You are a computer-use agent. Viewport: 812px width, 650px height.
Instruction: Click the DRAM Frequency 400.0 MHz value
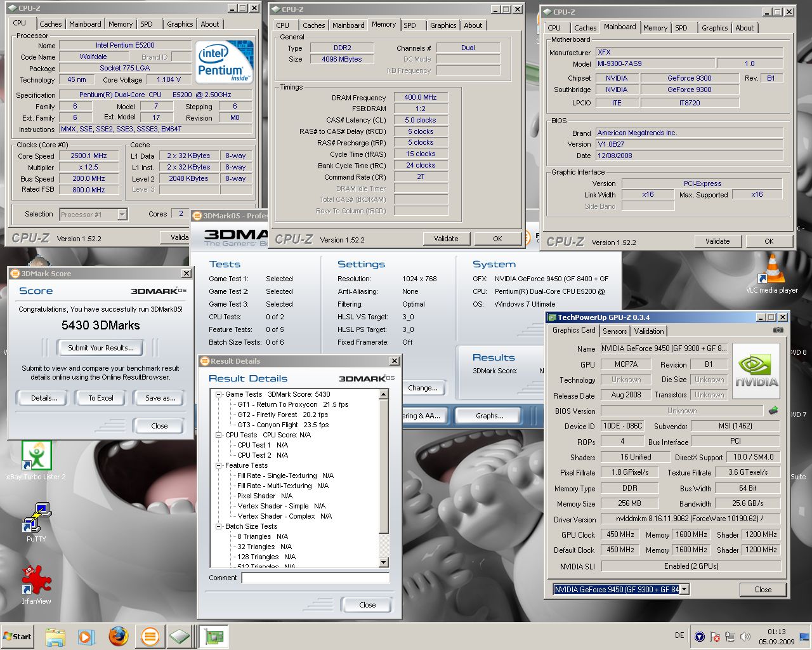[x=421, y=98]
